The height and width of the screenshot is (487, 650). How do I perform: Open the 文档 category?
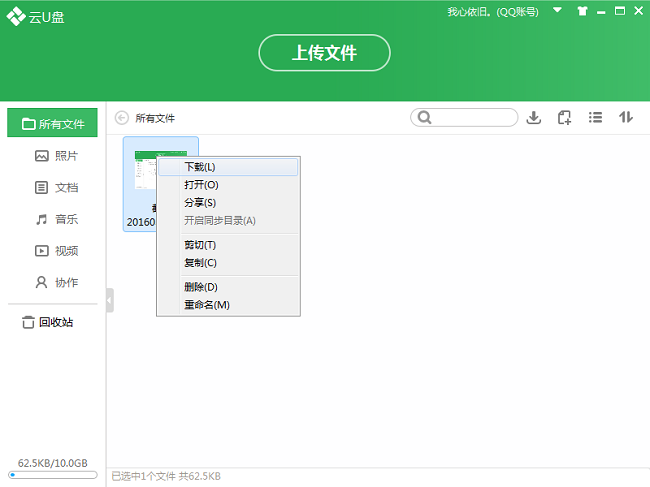click(56, 187)
